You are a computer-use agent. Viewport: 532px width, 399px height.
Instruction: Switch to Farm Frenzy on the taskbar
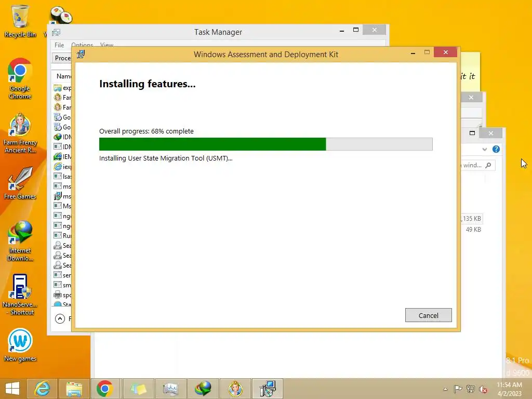click(235, 389)
